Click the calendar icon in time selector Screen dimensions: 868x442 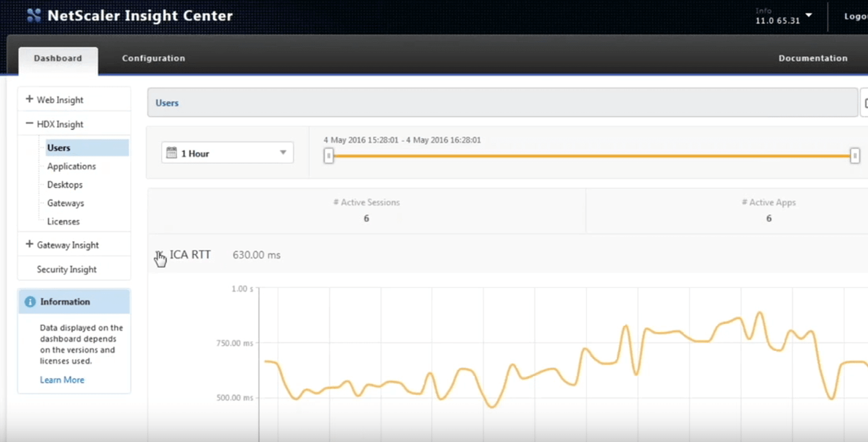[x=171, y=152]
